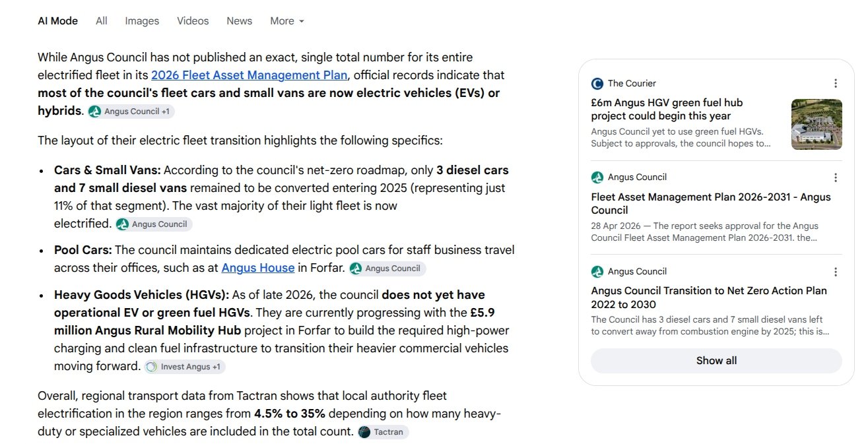Click Angus Council chip after Pool Cars paragraph
This screenshot has width=868, height=444.
click(x=387, y=269)
